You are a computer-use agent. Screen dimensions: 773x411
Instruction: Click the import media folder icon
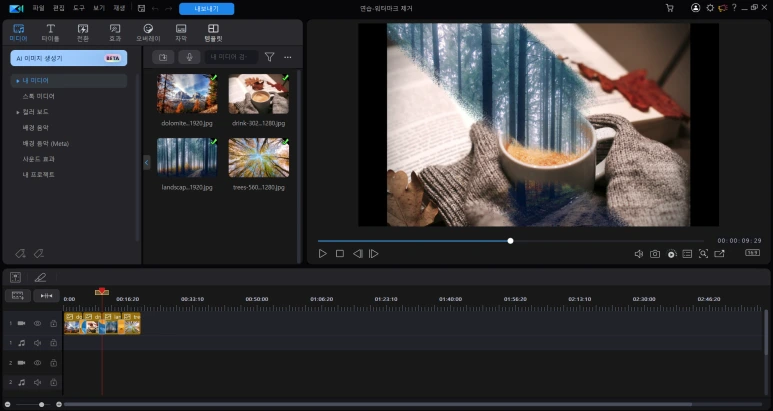pos(163,57)
